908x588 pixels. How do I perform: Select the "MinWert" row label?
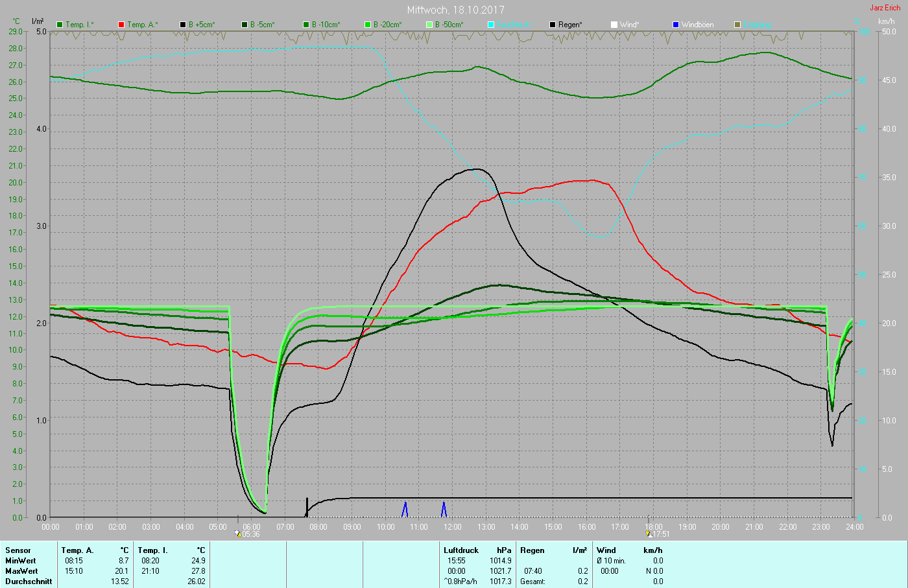(x=21, y=561)
